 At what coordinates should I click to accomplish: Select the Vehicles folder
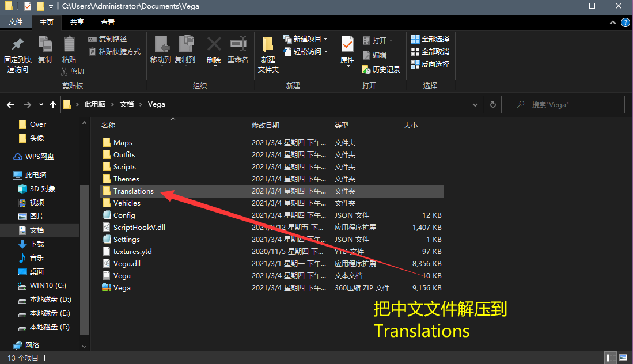272,203
